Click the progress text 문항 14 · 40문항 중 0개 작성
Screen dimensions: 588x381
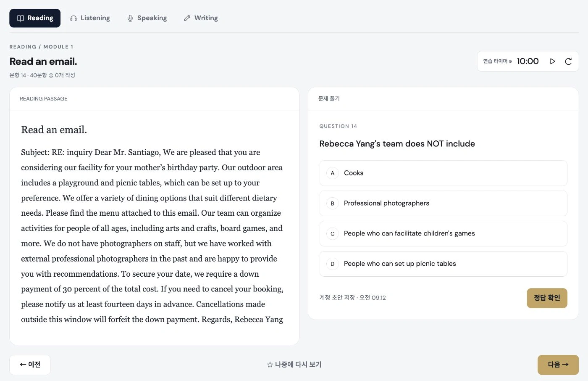pos(42,75)
